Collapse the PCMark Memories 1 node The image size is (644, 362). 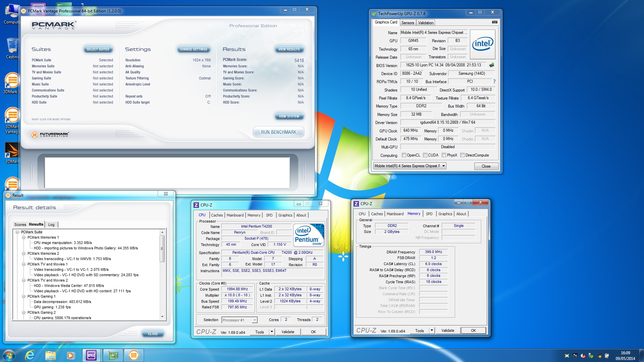pos(24,237)
